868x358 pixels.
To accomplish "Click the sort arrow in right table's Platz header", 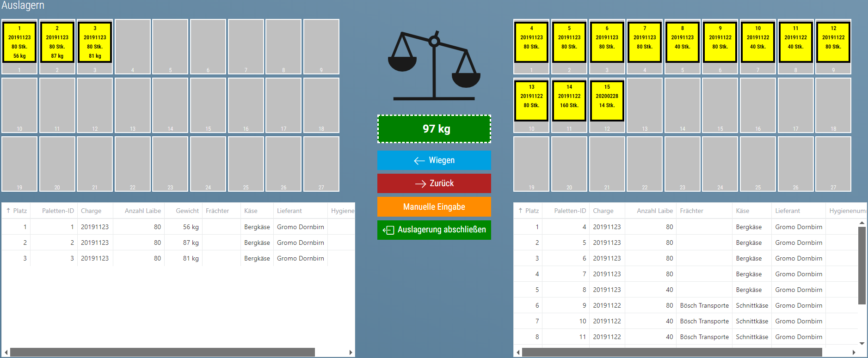I will (520, 211).
